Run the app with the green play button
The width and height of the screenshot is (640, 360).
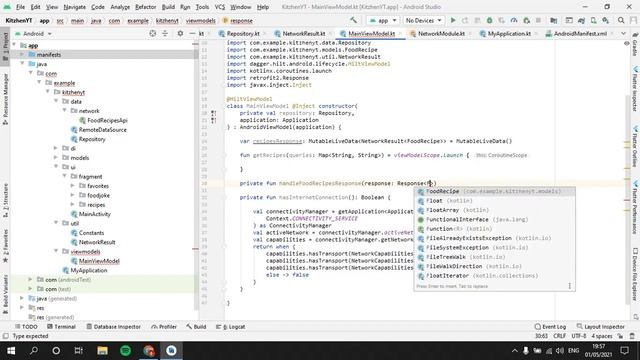(453, 20)
